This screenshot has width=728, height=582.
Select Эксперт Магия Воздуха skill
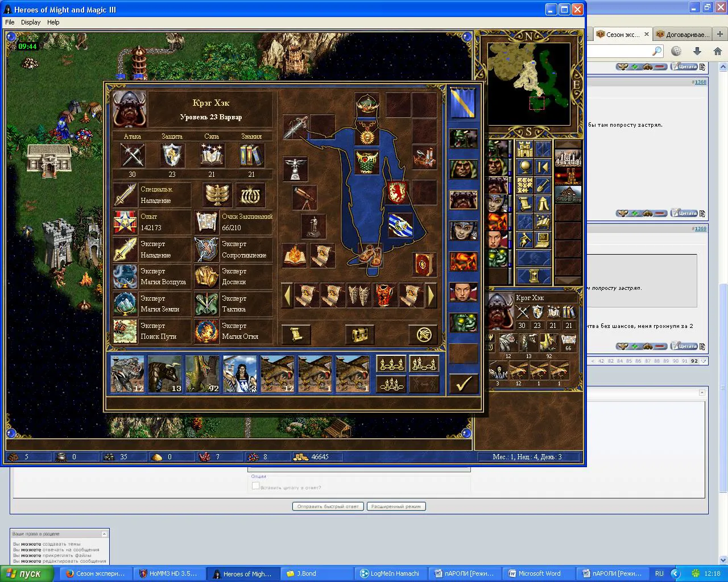pos(152,277)
